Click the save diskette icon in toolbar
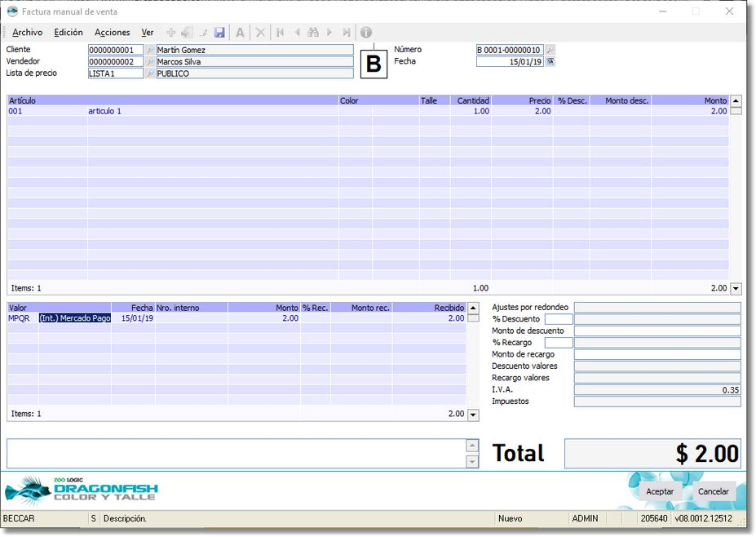756x537 pixels. [x=219, y=33]
